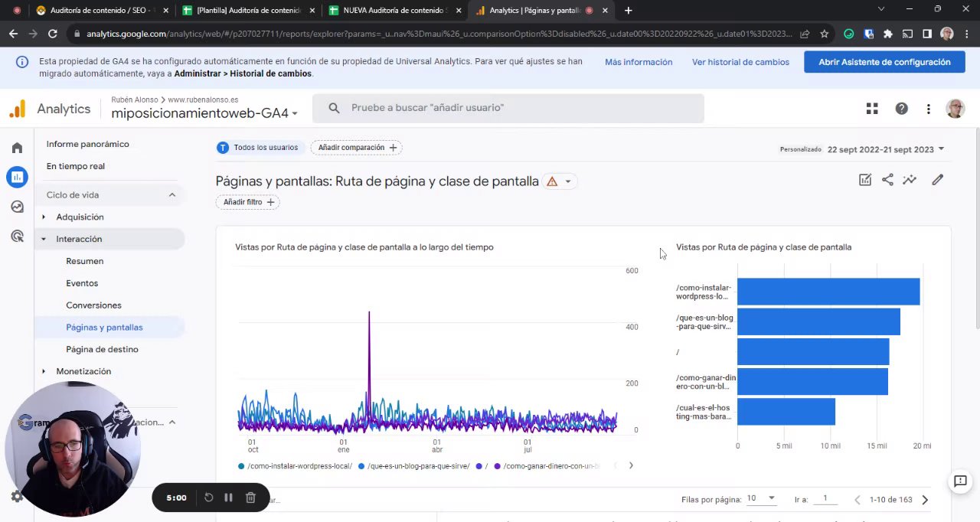Click the /cual-es-el-hosting-mas-bara... bar
This screenshot has width=980, height=522.
pyautogui.click(x=786, y=412)
